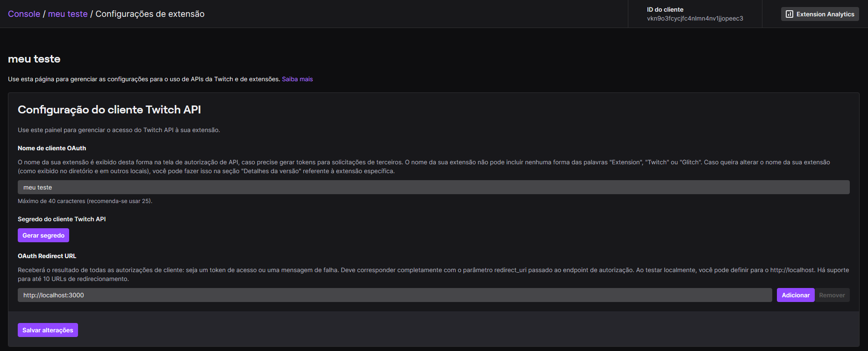The image size is (868, 351).
Task: Click the 'Use esta página para gerenciar' description text
Action: tap(144, 79)
